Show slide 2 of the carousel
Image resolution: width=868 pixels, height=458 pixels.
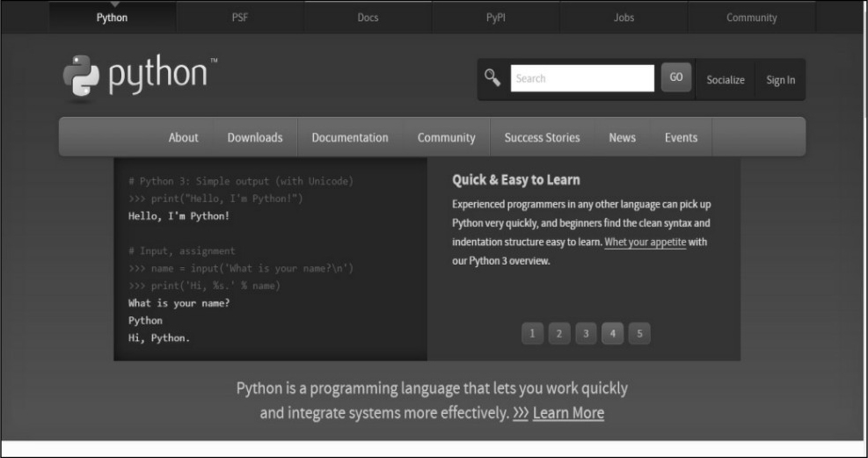coord(559,333)
